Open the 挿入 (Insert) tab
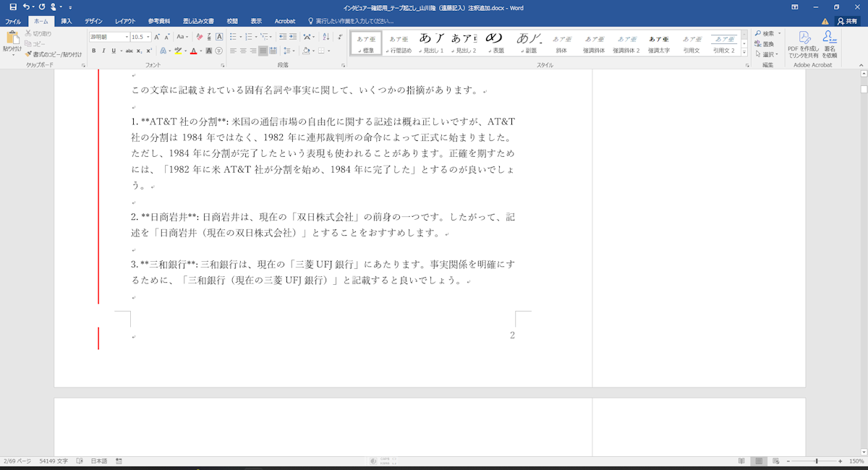 66,22
